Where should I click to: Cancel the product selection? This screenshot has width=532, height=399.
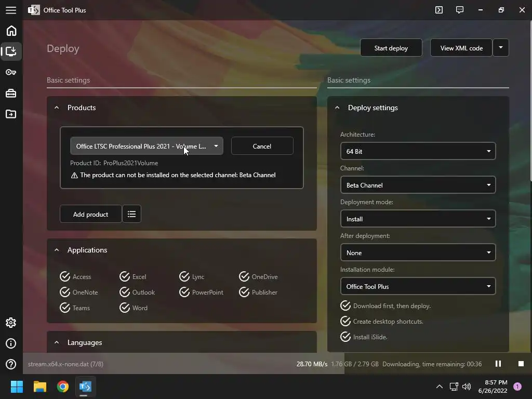[x=262, y=146]
